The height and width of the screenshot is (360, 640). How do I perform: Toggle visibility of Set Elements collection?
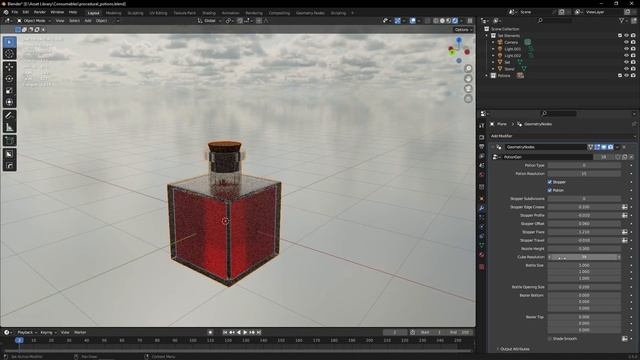(x=626, y=36)
